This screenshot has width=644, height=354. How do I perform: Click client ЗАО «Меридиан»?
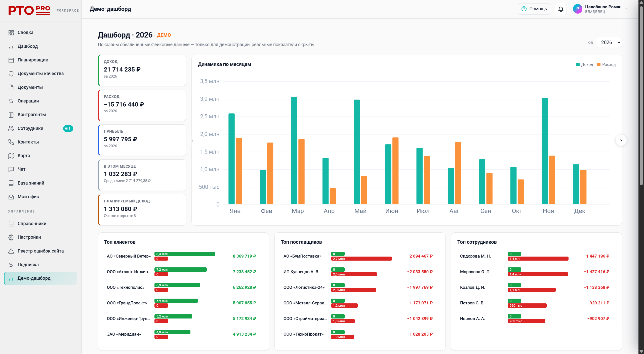point(124,334)
